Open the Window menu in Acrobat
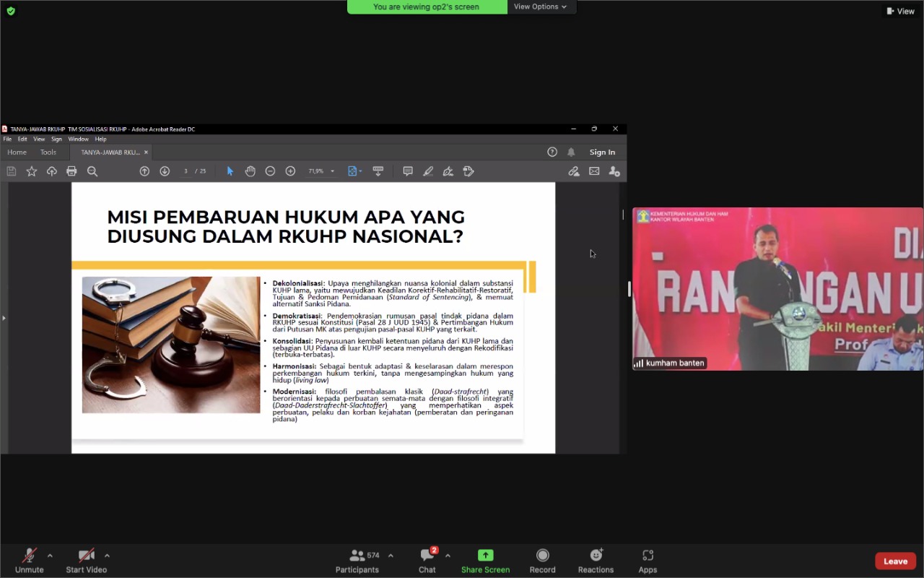The image size is (924, 578). point(78,139)
